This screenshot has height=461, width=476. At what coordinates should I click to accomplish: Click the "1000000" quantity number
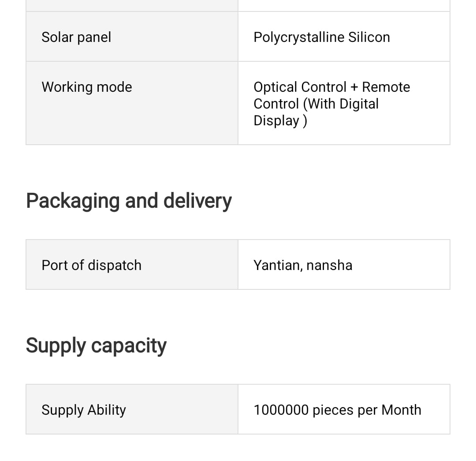281,410
